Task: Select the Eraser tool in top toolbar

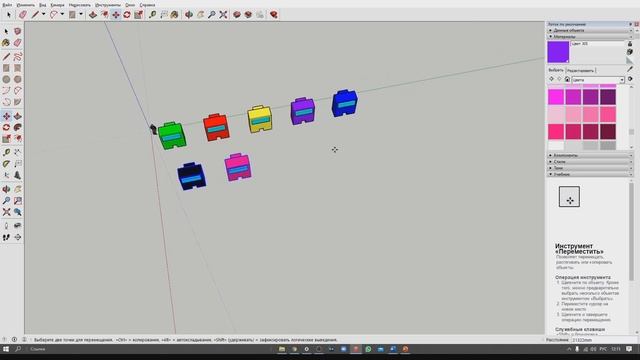Action: point(22,15)
